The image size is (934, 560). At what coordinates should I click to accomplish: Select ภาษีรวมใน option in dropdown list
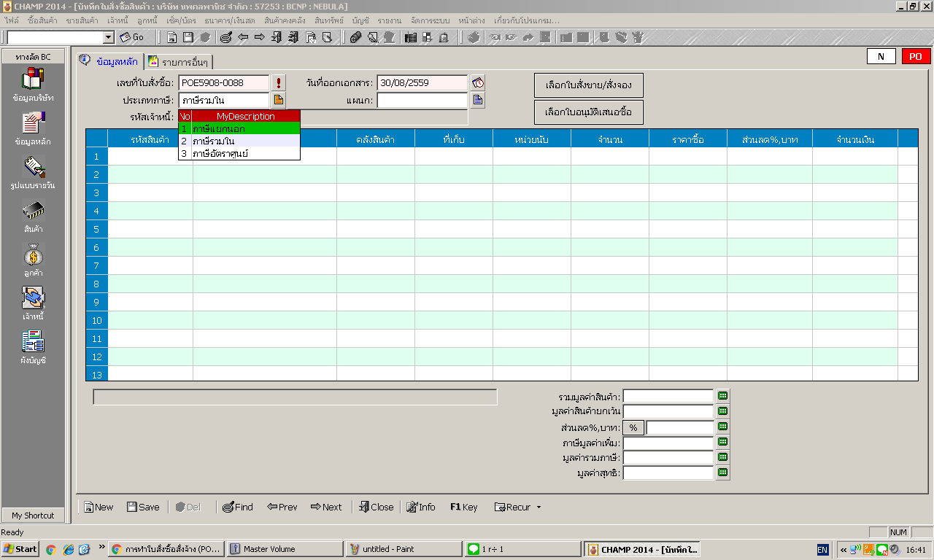pos(239,141)
